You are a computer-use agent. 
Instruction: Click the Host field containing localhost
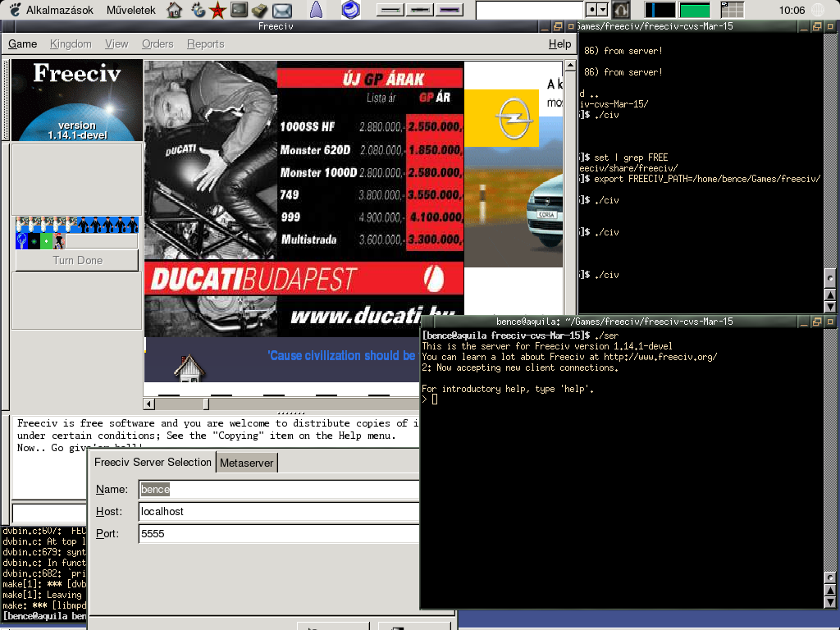pyautogui.click(x=279, y=512)
